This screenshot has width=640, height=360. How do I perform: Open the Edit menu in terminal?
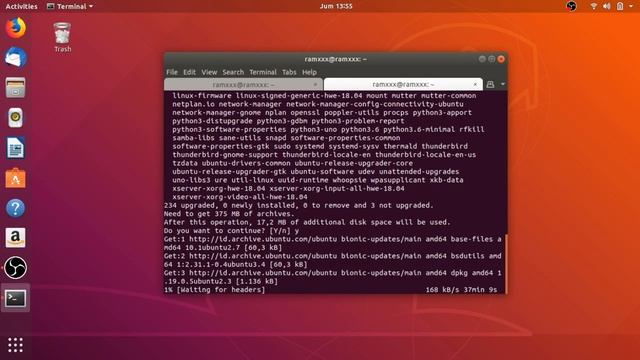[189, 72]
